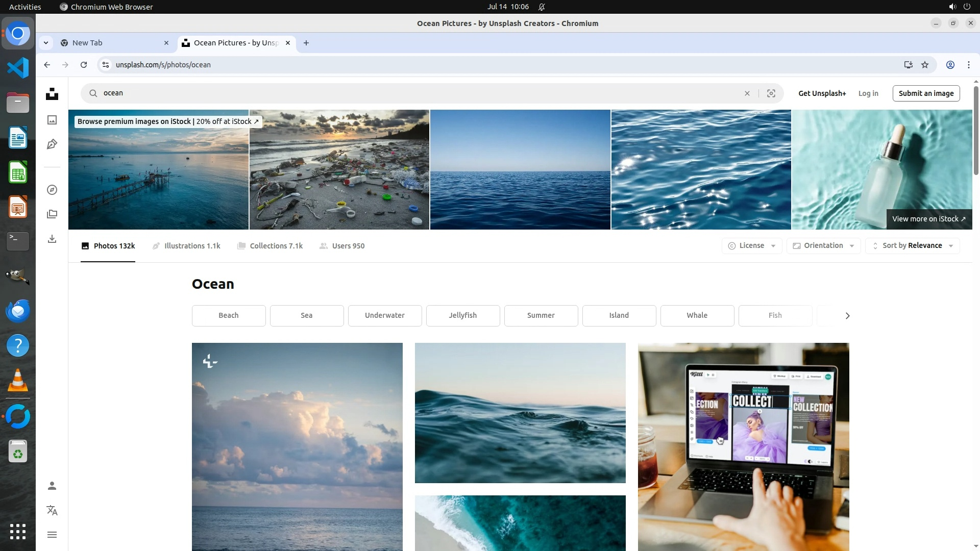Image resolution: width=980 pixels, height=551 pixels.
Task: Click the Log in link
Action: [x=868, y=93]
